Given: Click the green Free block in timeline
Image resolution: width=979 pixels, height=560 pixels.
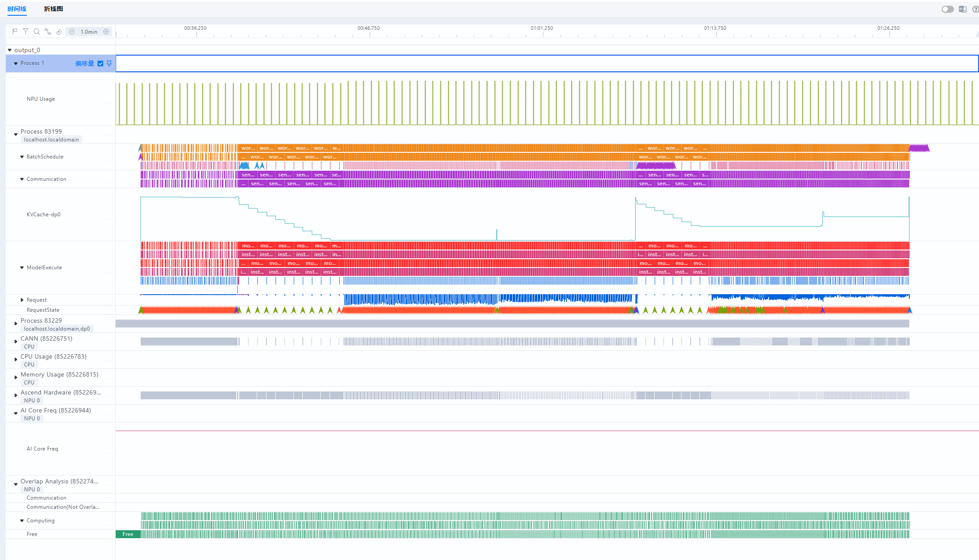Looking at the screenshot, I should (x=128, y=534).
